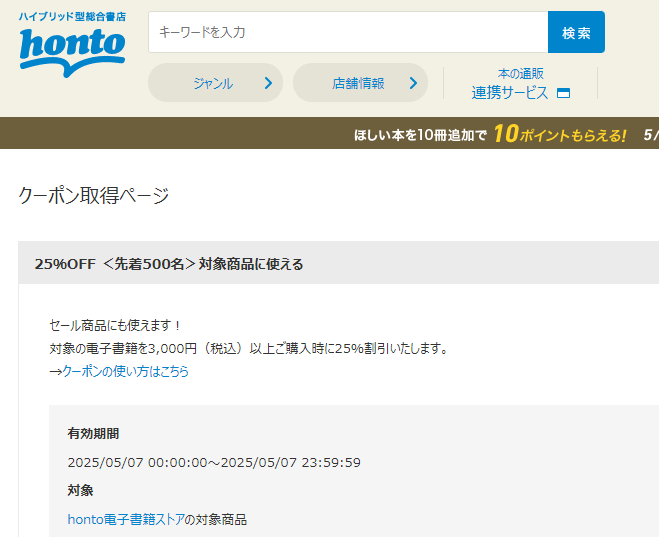Click the 25%OFF 先着500名 coupon title
The width and height of the screenshot is (659, 537).
point(169,264)
